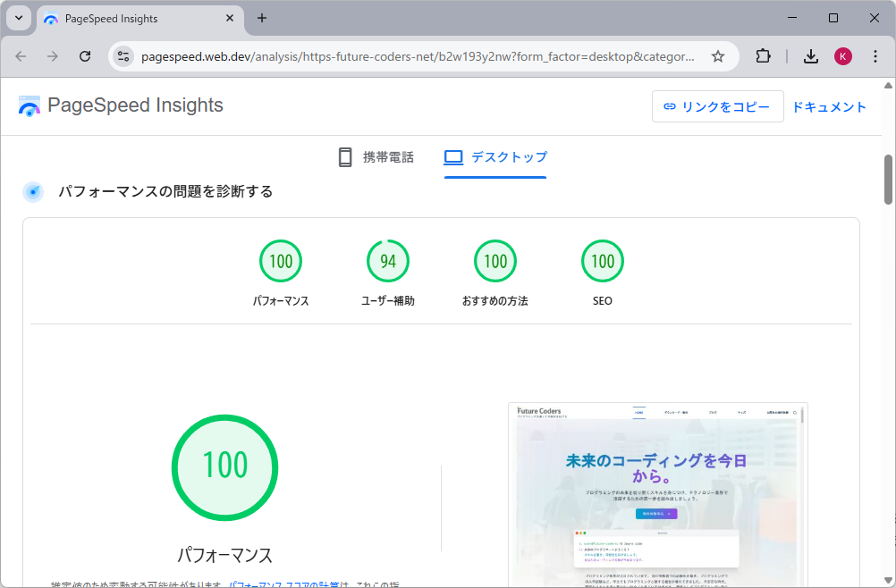Screen dimensions: 896x588
Task: Click the pagespeed.web.dev address bar URL
Action: tap(418, 56)
